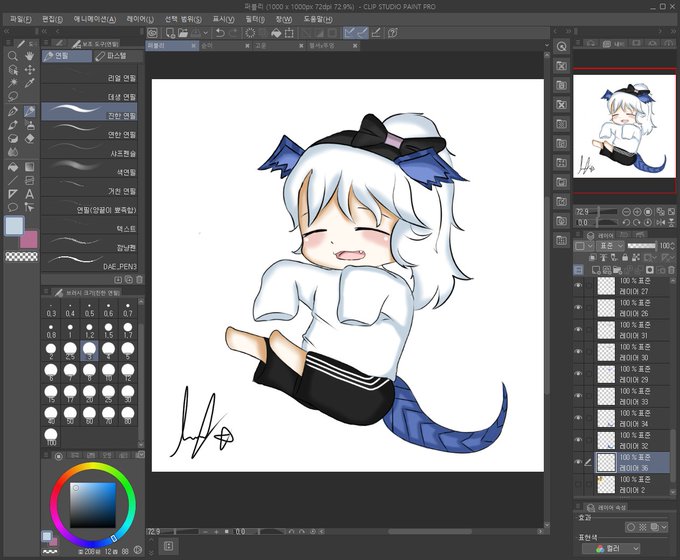The width and height of the screenshot is (680, 560).
Task: Open the 레이어(L) menu
Action: pos(140,19)
